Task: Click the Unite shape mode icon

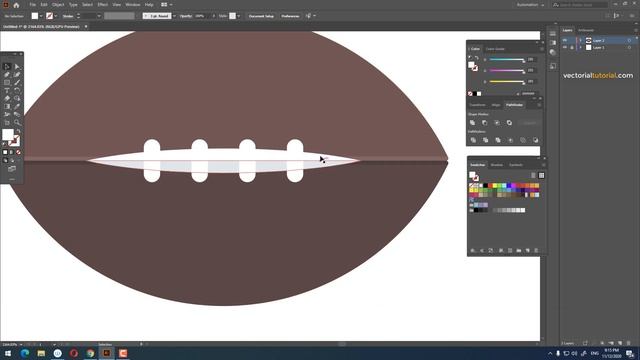Action: tap(473, 123)
